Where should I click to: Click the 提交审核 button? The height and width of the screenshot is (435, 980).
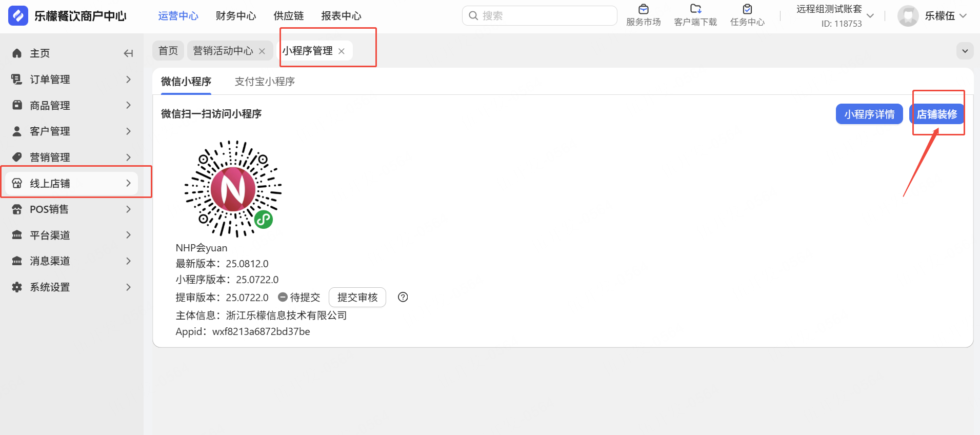coord(357,298)
